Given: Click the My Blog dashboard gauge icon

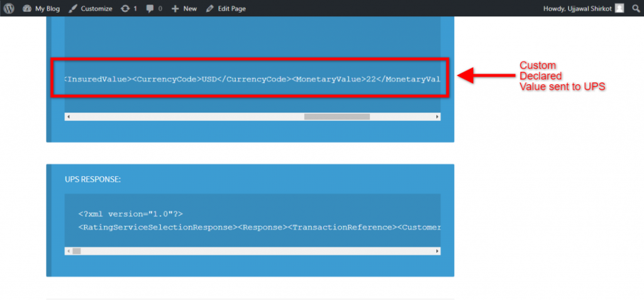Looking at the screenshot, I should 27,8.
